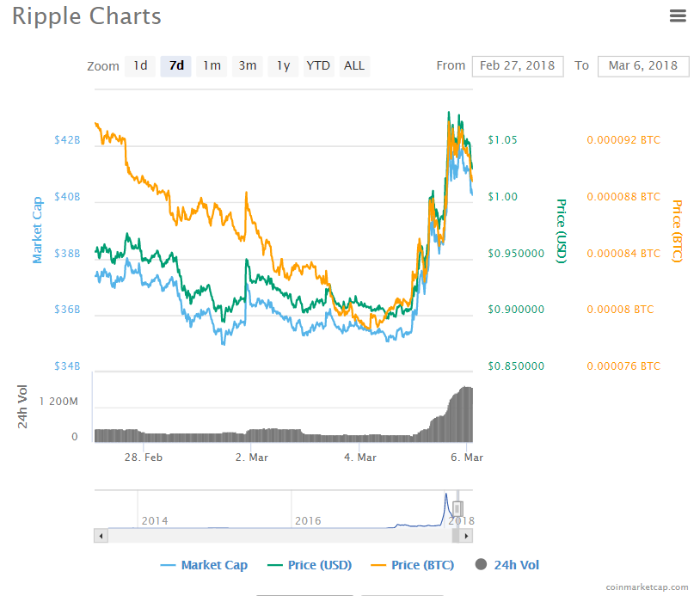Select the 1d zoom range

[x=140, y=65]
